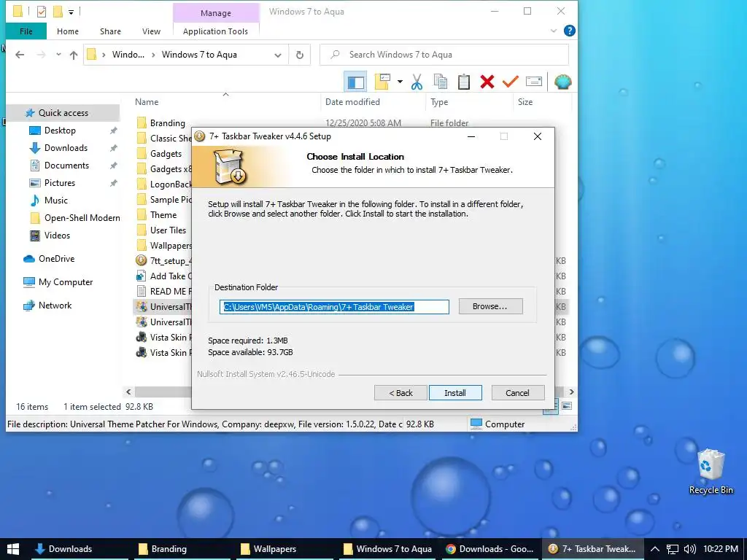Screen dimensions: 747x560
Task: Open the dropdown beside new folder icon
Action: tap(400, 82)
